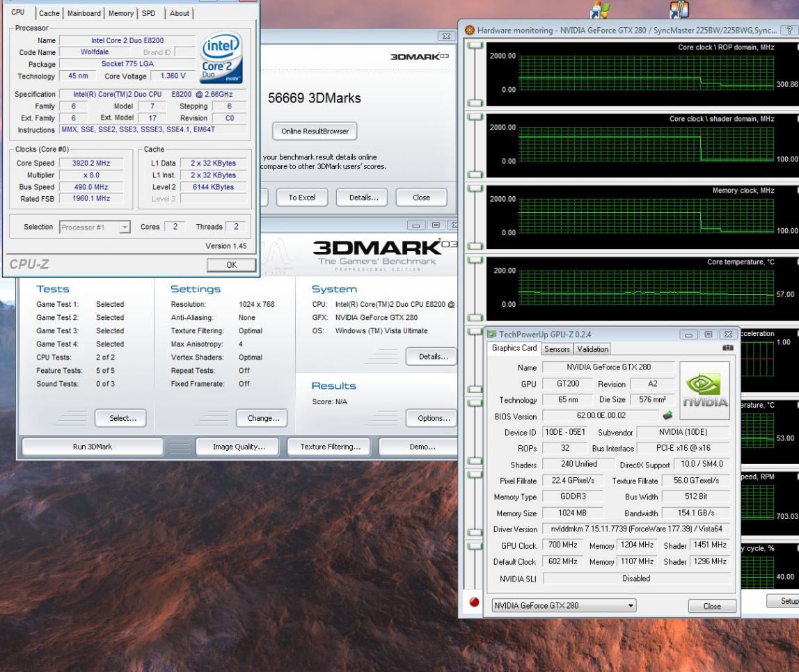The width and height of the screenshot is (799, 672).
Task: Click the GPU-Z title bar icon
Action: (x=491, y=334)
